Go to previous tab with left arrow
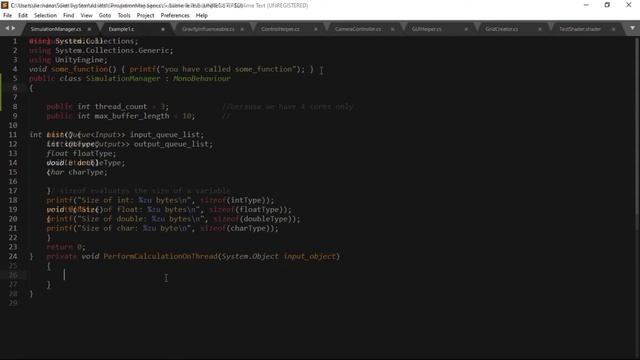 7,28
